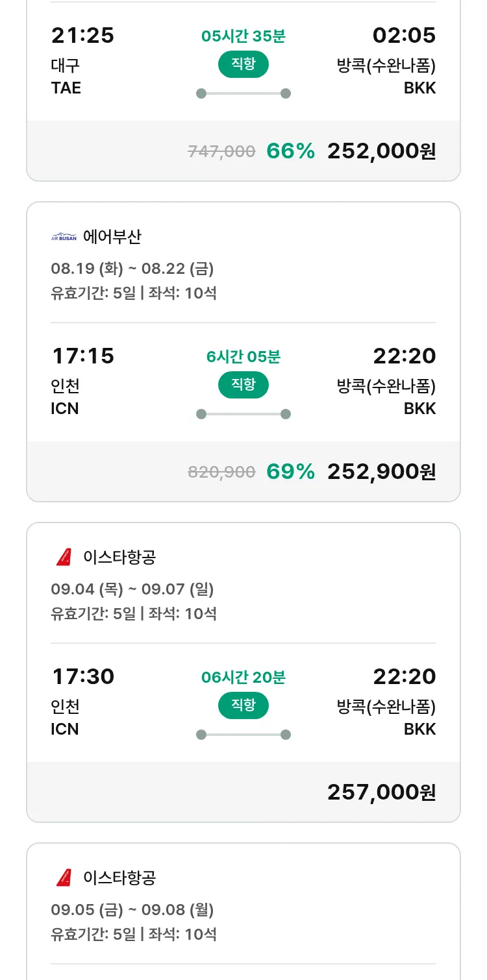Image resolution: width=487 pixels, height=980 pixels.
Task: Click the 에어부산 airline name
Action: tap(112, 237)
